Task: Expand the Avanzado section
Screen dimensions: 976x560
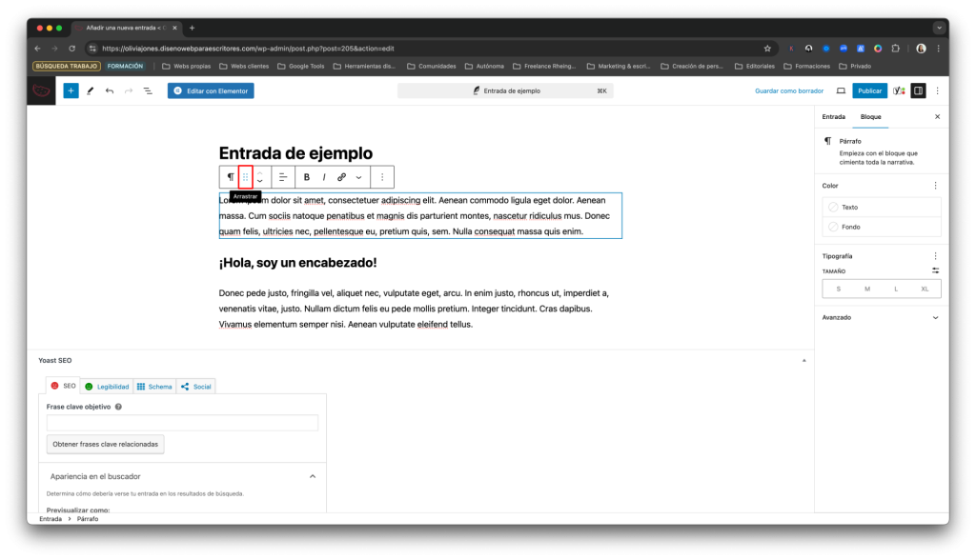Action: tap(934, 317)
